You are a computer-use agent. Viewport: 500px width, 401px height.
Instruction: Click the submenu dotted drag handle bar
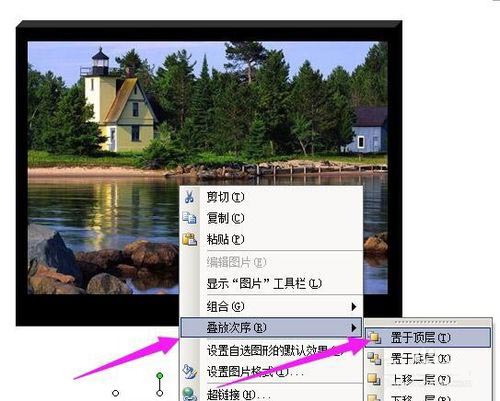click(x=425, y=322)
